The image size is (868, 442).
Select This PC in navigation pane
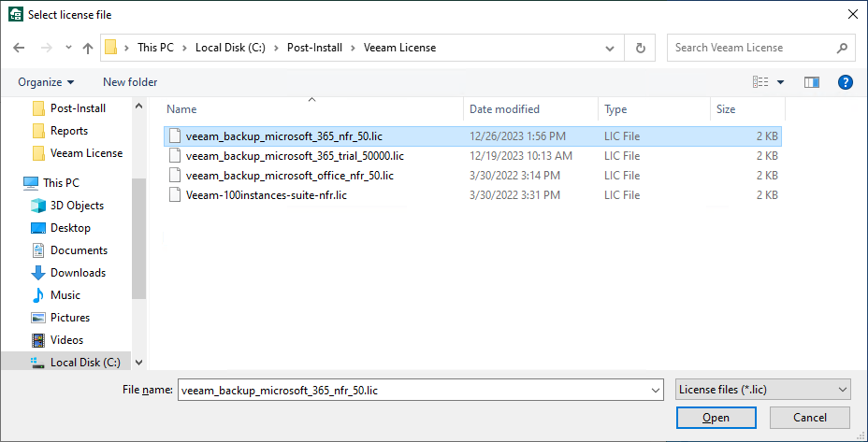click(51, 182)
